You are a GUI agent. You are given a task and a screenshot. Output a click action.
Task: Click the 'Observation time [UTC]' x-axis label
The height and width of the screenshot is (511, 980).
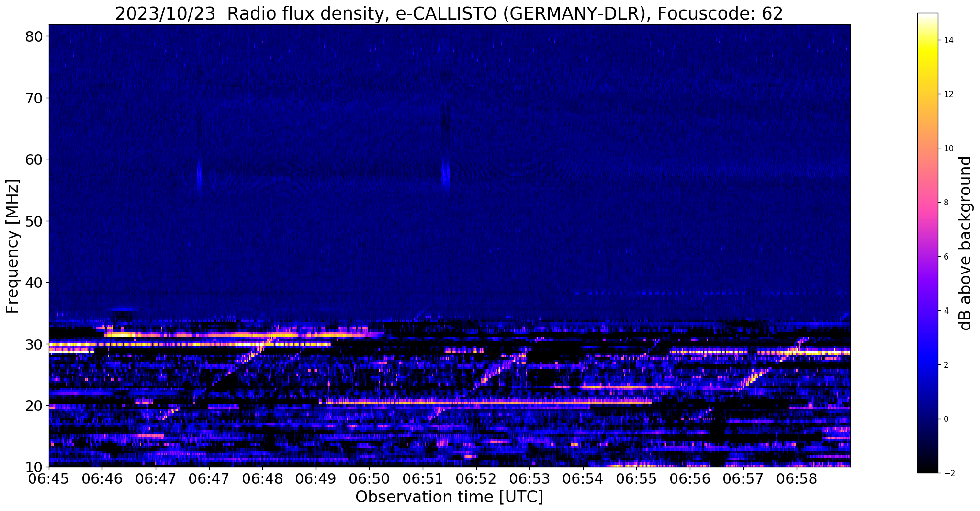(449, 497)
